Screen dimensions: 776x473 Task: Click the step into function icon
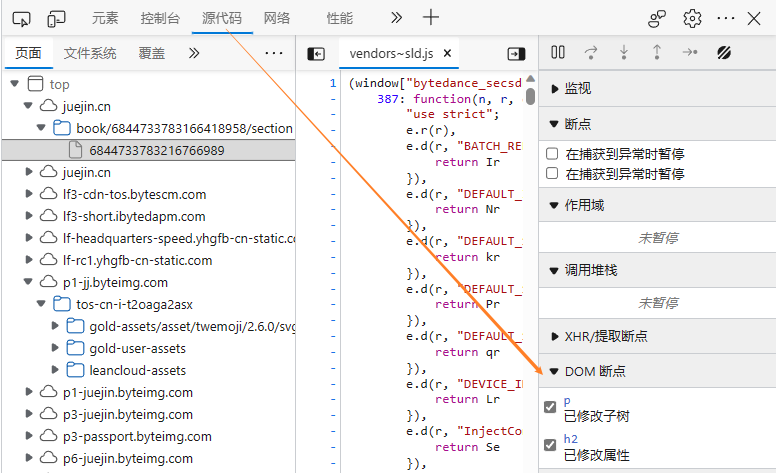tap(624, 52)
